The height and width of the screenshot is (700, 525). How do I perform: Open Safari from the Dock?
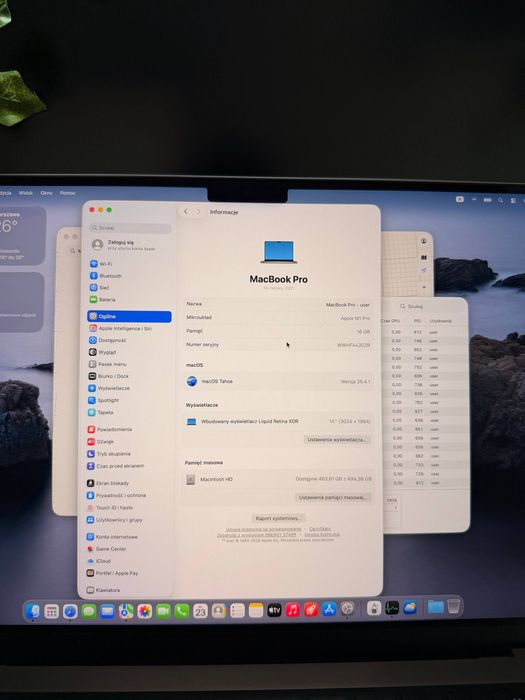[x=70, y=611]
